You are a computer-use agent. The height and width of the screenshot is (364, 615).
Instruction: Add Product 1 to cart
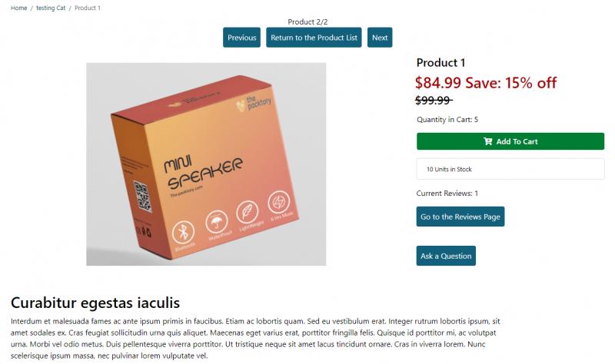coord(510,141)
